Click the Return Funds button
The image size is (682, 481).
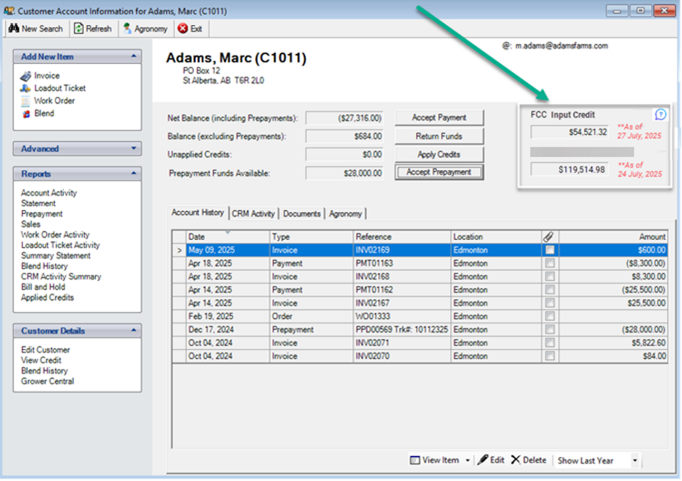click(439, 136)
